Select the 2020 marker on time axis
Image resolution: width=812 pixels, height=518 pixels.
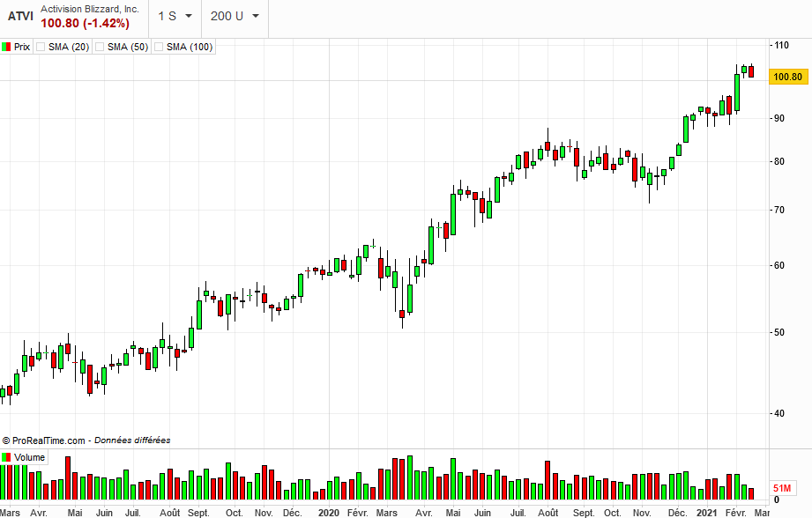click(x=328, y=512)
